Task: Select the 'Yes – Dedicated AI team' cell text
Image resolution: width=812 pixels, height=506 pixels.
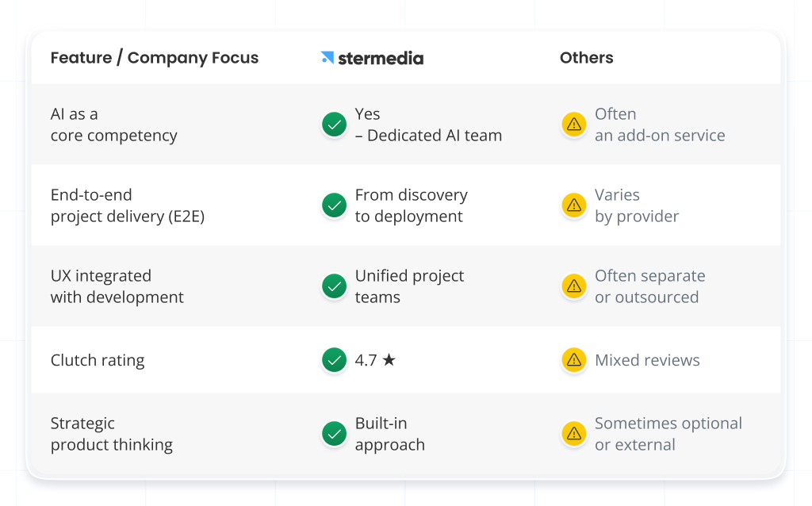Action: tap(428, 125)
